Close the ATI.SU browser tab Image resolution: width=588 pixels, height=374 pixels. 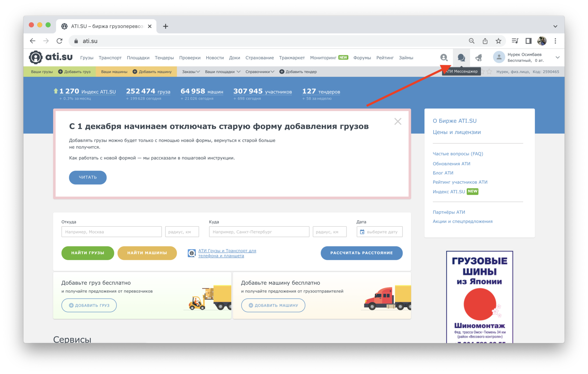pyautogui.click(x=149, y=26)
